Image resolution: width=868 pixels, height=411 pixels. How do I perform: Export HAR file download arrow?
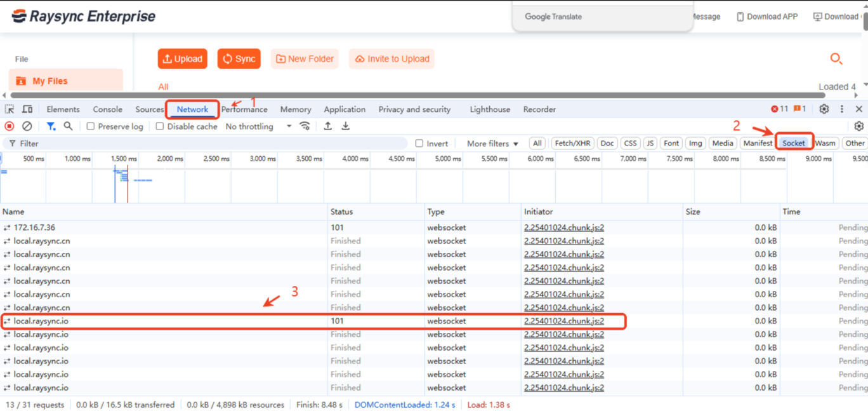click(346, 126)
